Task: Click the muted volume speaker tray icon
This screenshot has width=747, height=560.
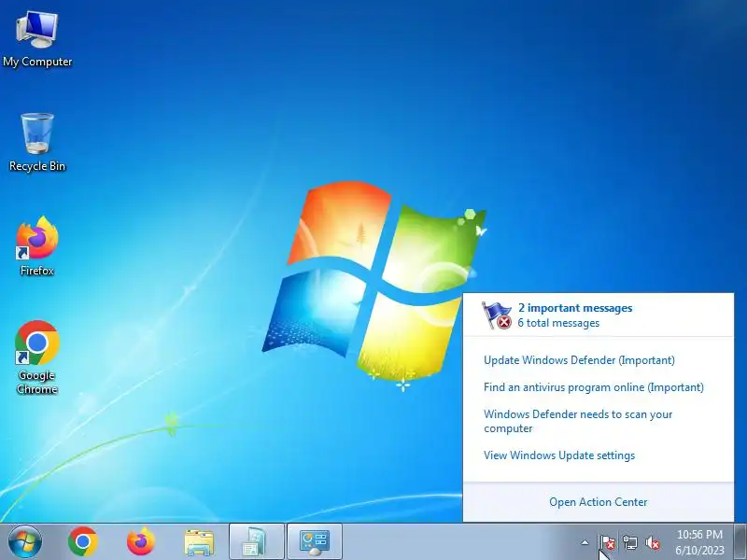Action: 652,542
